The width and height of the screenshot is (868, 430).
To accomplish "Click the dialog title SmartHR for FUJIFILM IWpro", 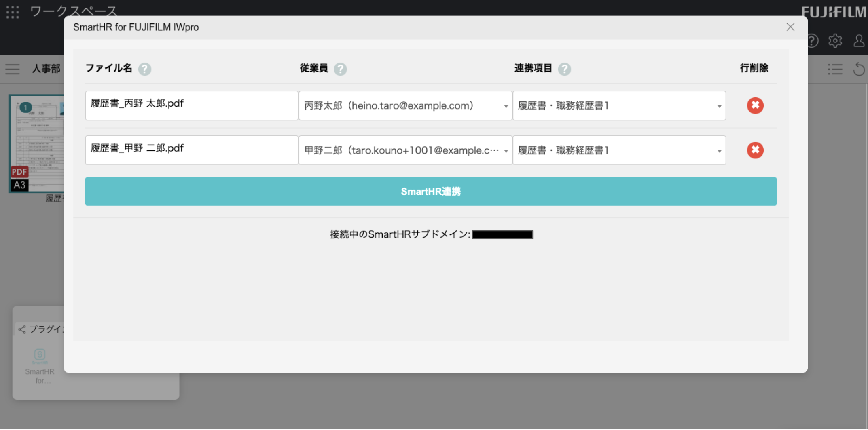I will [136, 27].
